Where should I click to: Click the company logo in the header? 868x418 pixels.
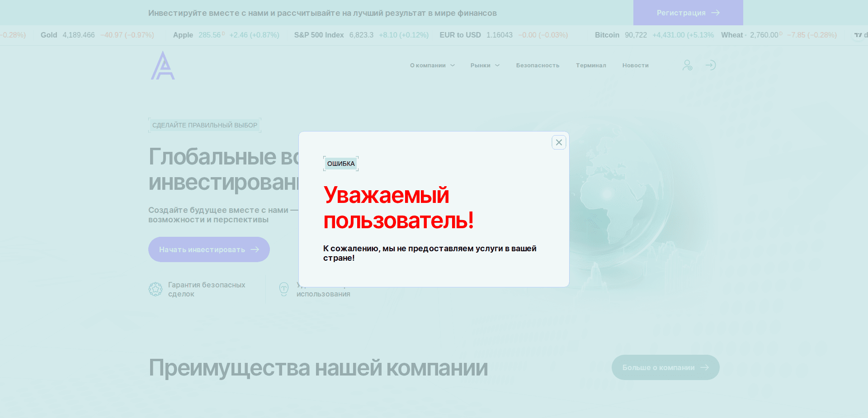(x=162, y=65)
